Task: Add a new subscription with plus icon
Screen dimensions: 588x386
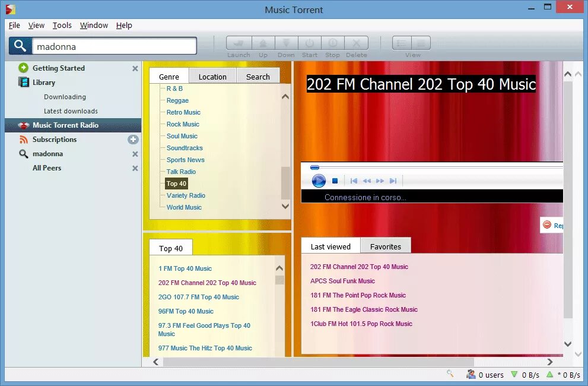Action: [133, 140]
